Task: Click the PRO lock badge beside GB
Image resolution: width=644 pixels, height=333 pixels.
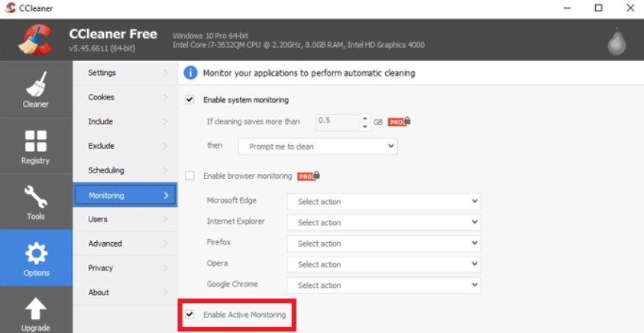Action: coord(399,121)
